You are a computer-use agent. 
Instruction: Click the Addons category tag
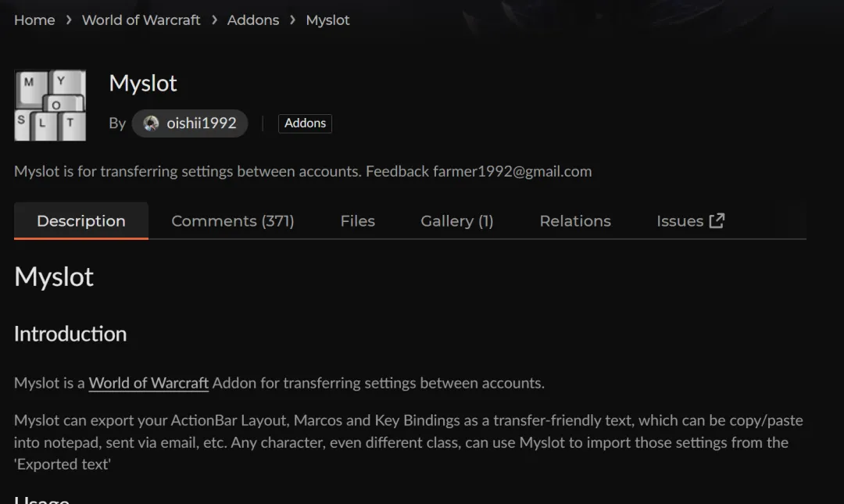tap(305, 123)
